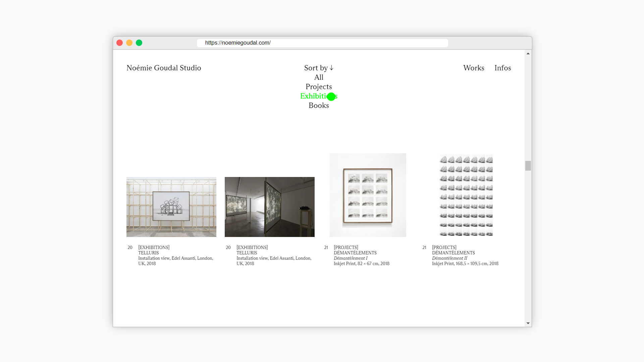
Task: Click the browser URL address field
Action: coord(322,43)
